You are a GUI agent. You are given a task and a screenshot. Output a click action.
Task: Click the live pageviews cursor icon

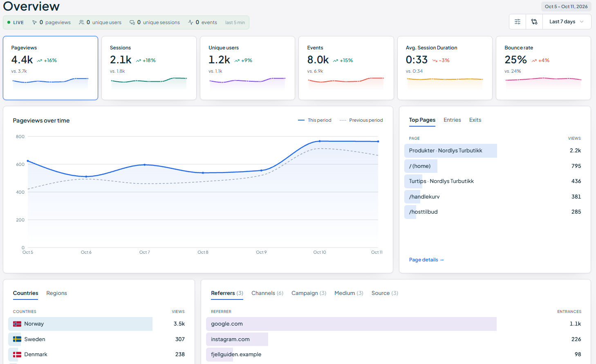tap(34, 22)
